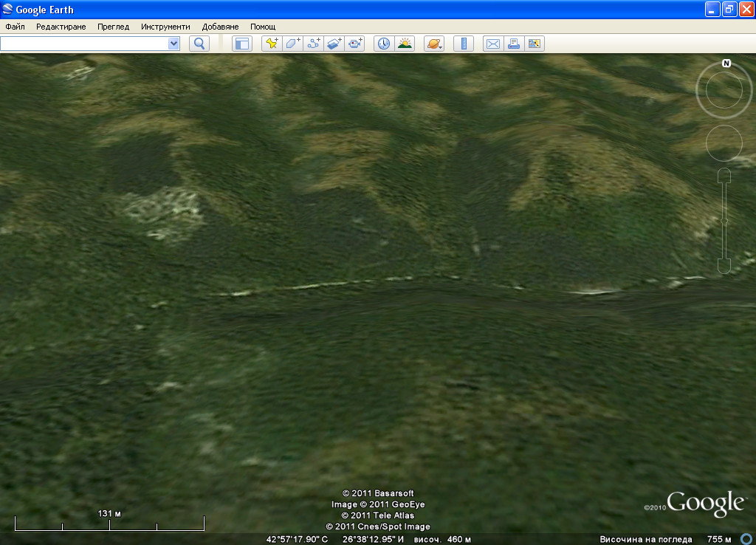
Task: Toggle the sidebar panel visibility
Action: (241, 44)
